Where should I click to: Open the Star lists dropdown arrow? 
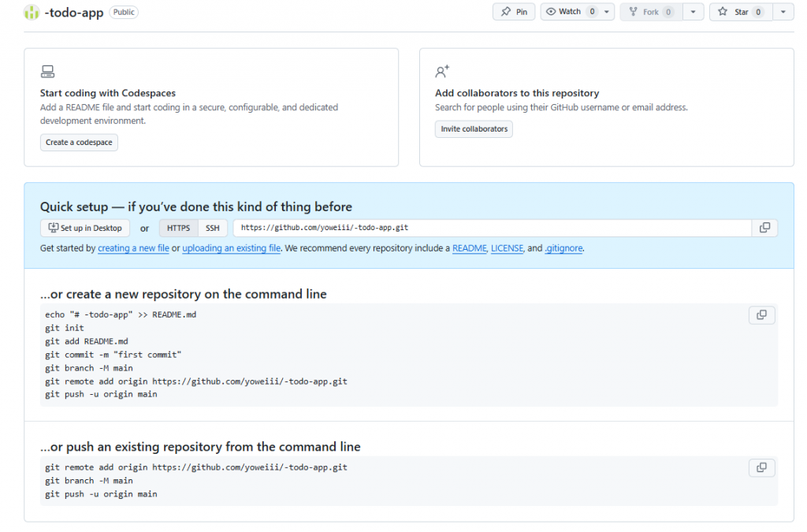click(783, 12)
